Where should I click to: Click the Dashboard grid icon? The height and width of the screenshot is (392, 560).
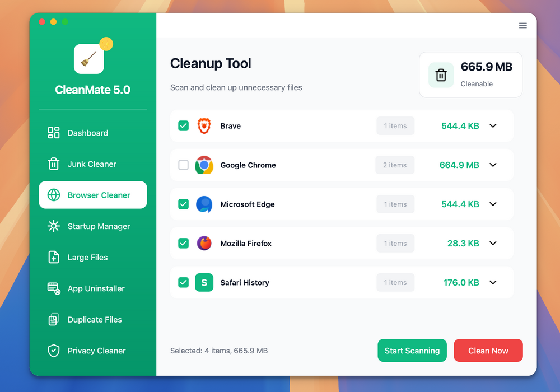pos(54,133)
